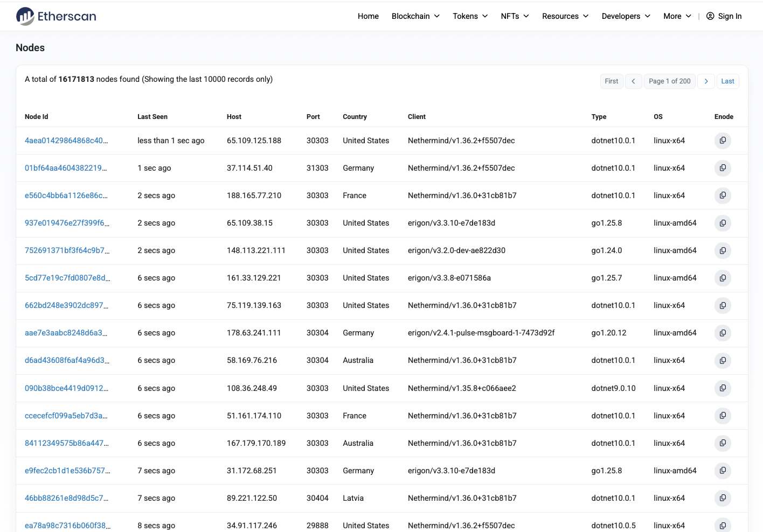Screen dimensions: 763x532
Task: Open the More dropdown menu
Action: pos(677,16)
